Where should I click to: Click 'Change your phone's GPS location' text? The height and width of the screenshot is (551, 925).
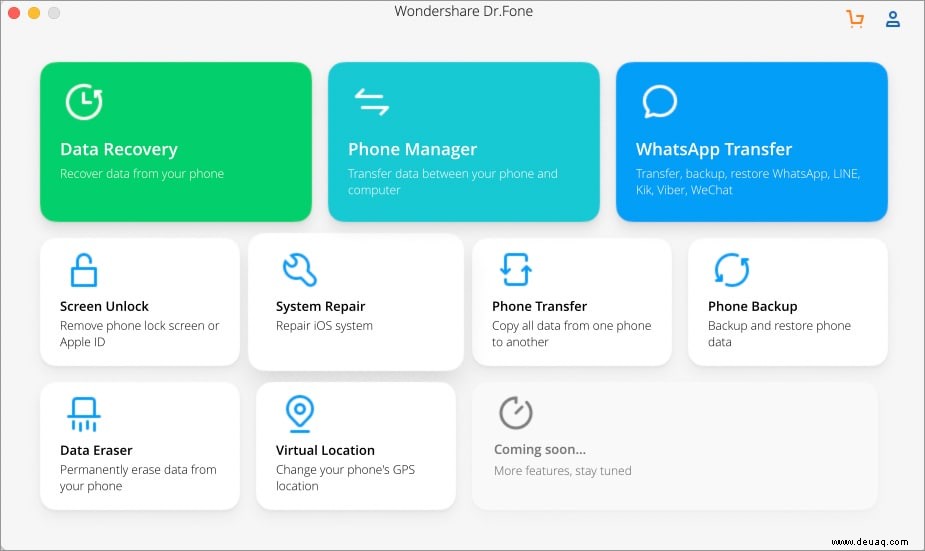(x=346, y=477)
